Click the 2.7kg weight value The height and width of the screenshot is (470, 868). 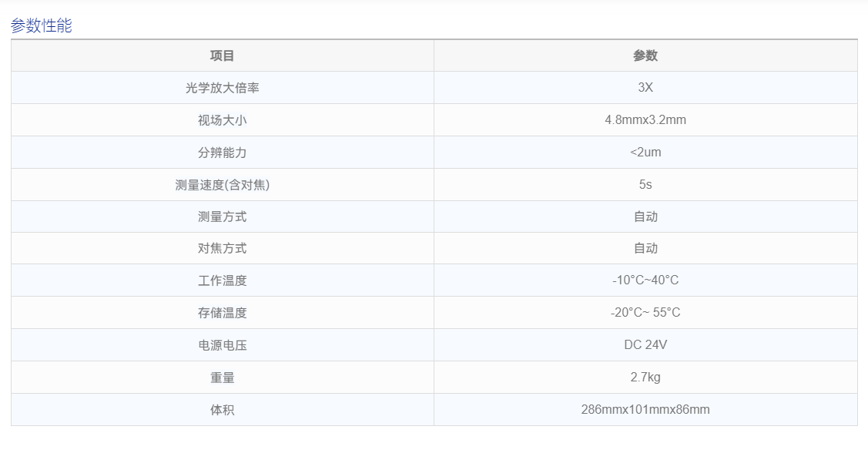tap(645, 377)
